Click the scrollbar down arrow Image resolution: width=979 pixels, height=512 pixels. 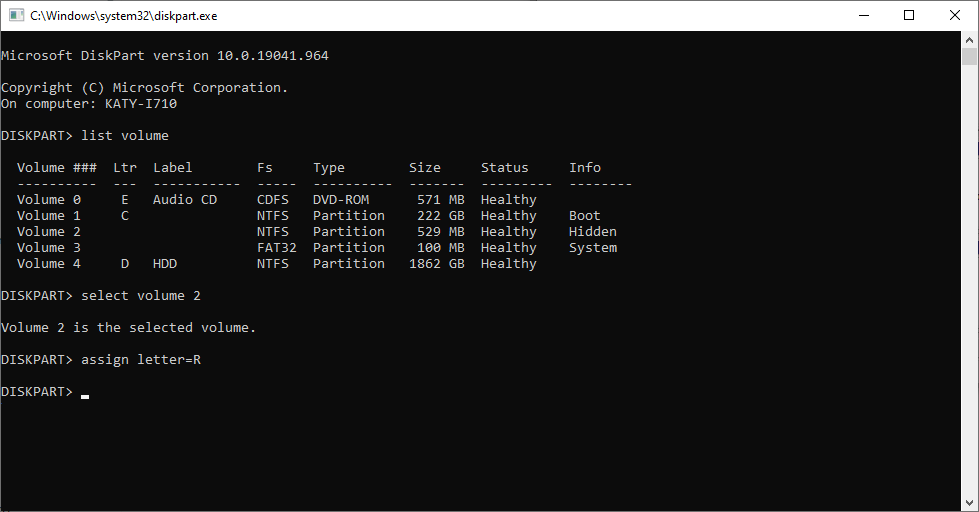pos(970,503)
